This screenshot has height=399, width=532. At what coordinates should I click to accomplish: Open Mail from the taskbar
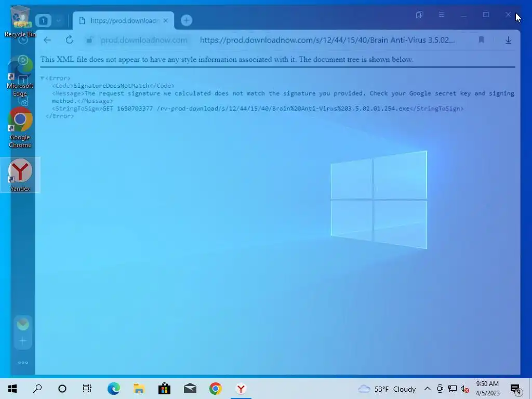190,389
